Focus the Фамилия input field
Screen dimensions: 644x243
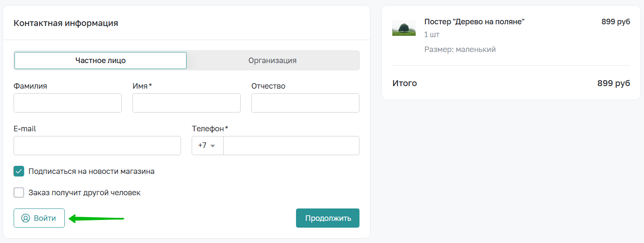tap(68, 103)
